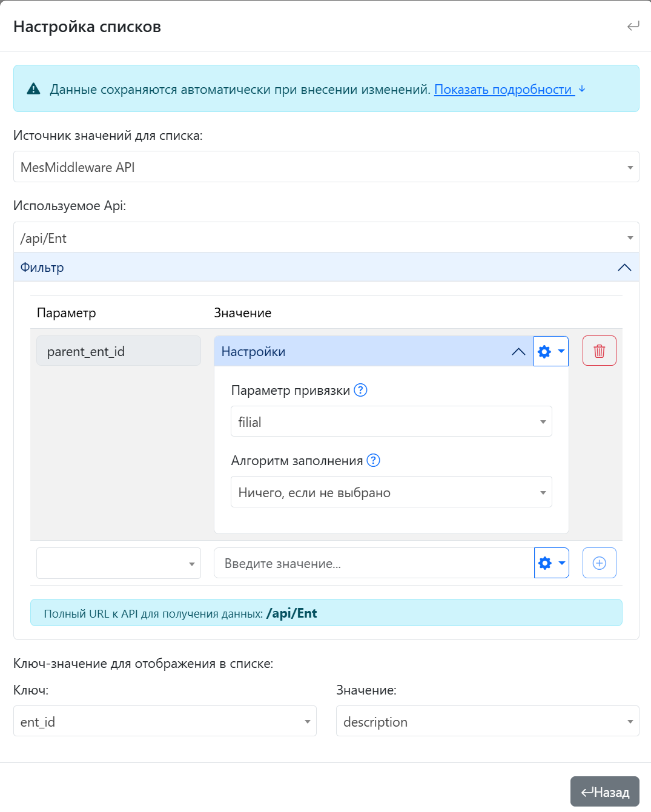The height and width of the screenshot is (812, 651).
Task: Collapse the Фильтр section
Action: (x=624, y=268)
